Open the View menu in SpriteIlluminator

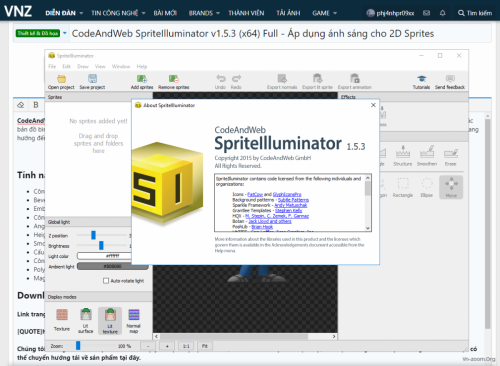(100, 66)
